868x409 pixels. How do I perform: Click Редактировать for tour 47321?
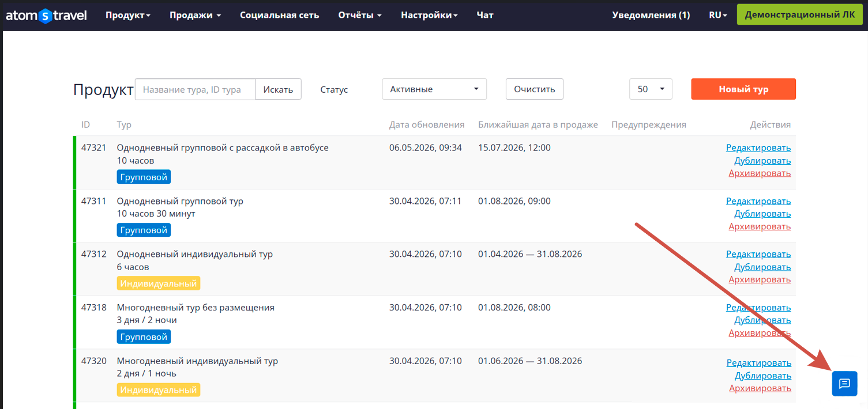coord(758,148)
